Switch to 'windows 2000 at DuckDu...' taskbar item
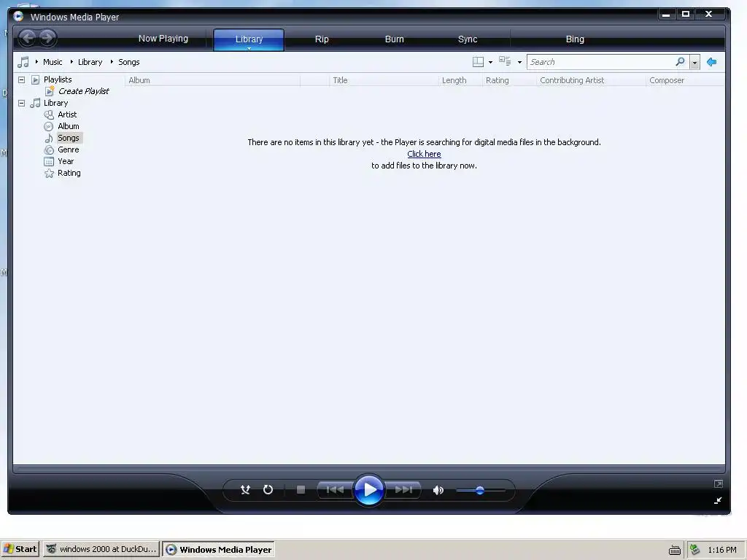 pyautogui.click(x=101, y=549)
